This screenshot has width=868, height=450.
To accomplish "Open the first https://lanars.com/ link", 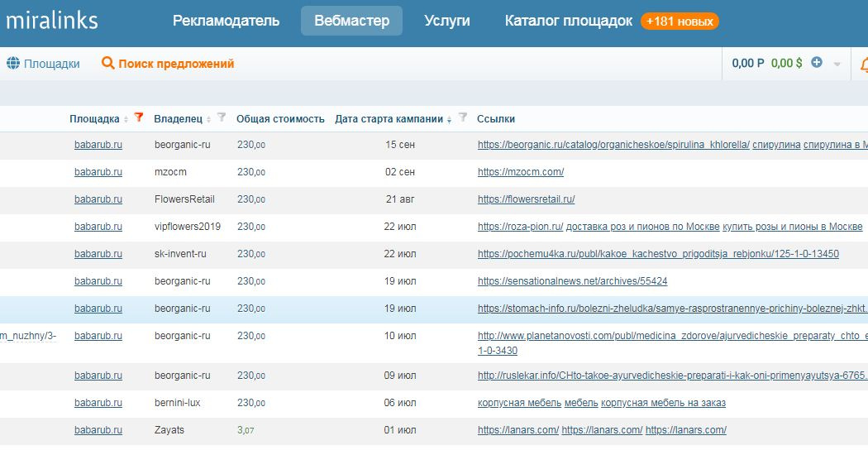I will click(518, 430).
